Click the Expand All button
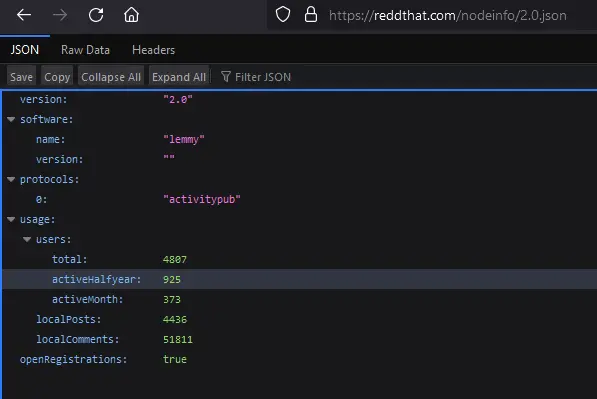The height and width of the screenshot is (399, 597). pyautogui.click(x=179, y=77)
